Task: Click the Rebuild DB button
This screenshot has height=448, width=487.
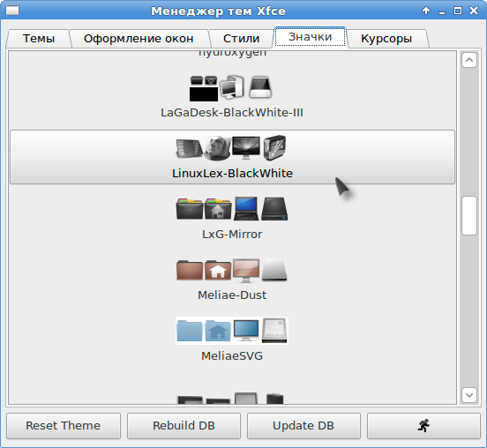Action: 184,426
